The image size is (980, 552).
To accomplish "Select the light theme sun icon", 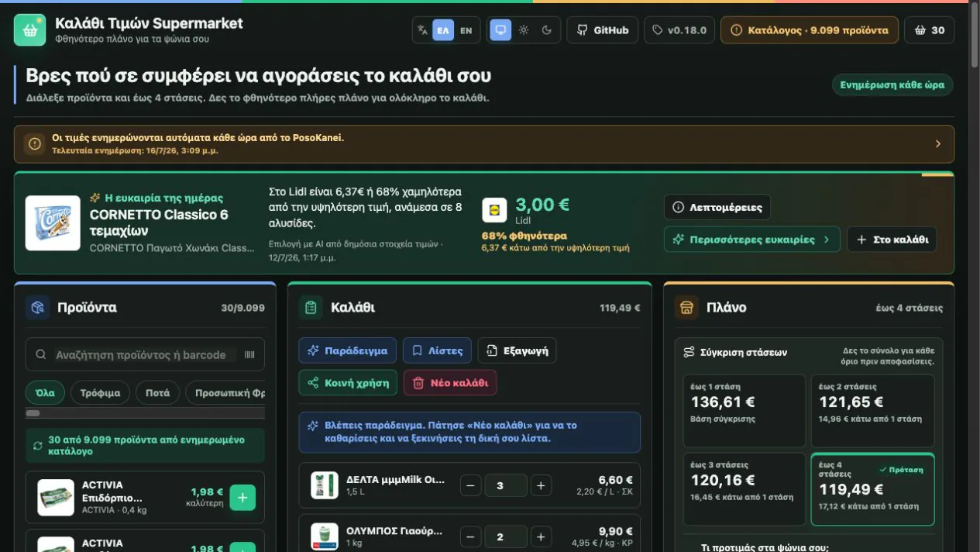I will [x=524, y=30].
